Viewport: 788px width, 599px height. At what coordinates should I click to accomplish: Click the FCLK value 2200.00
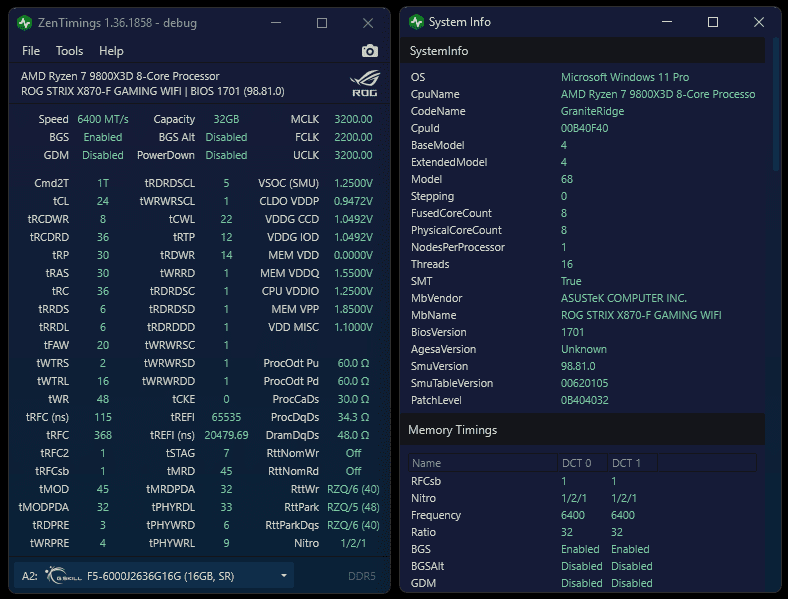[353, 137]
